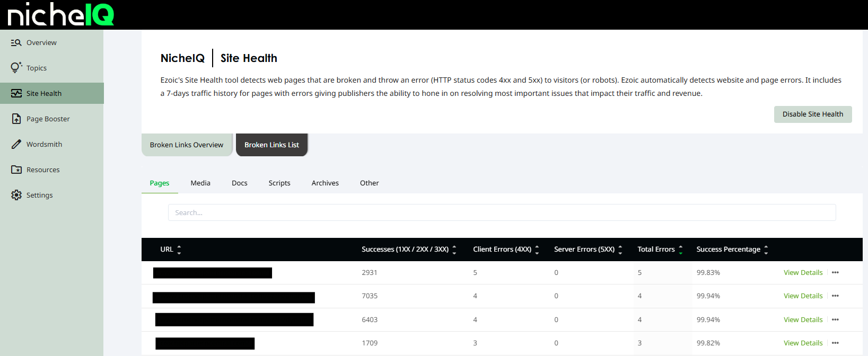Click the Resources folder icon

click(16, 170)
